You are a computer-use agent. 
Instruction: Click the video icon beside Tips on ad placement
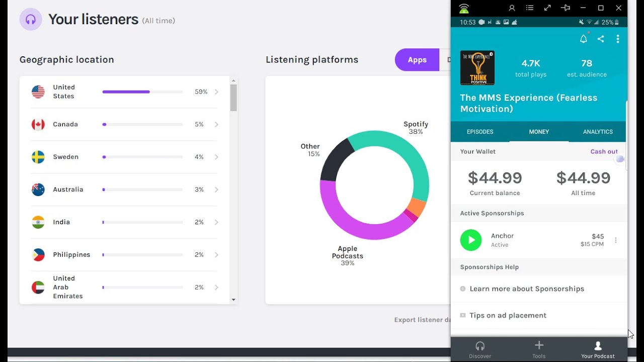point(463,315)
